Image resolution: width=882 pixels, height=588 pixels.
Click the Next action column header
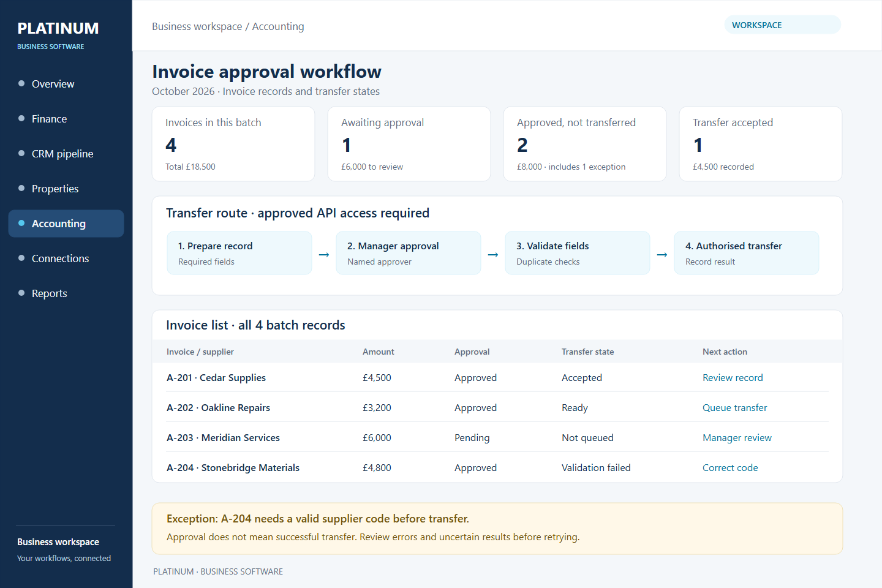[x=725, y=352]
